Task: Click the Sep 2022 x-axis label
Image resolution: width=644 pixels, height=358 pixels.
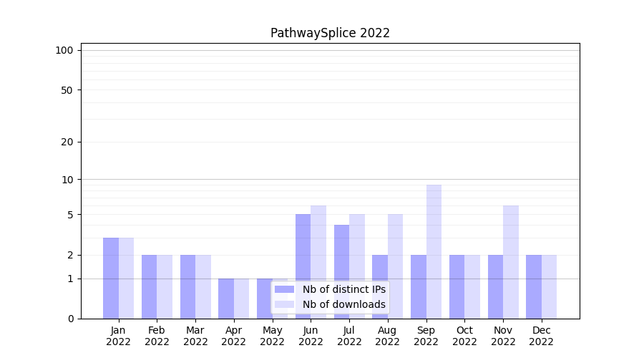Action: click(426, 336)
